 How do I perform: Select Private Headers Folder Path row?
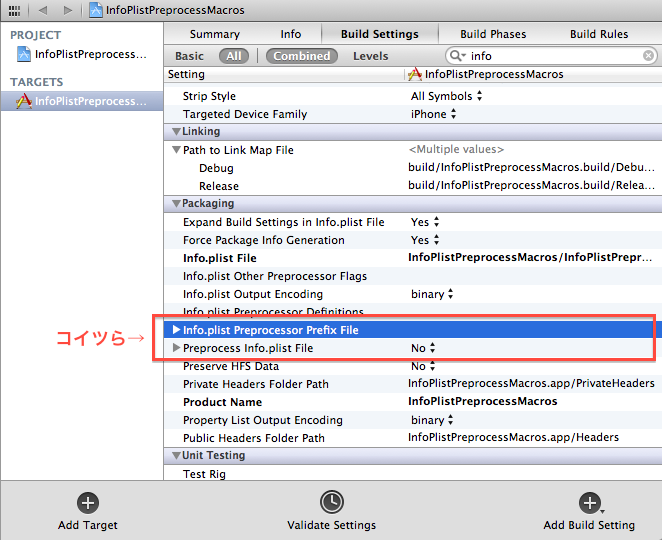pyautogui.click(x=413, y=384)
